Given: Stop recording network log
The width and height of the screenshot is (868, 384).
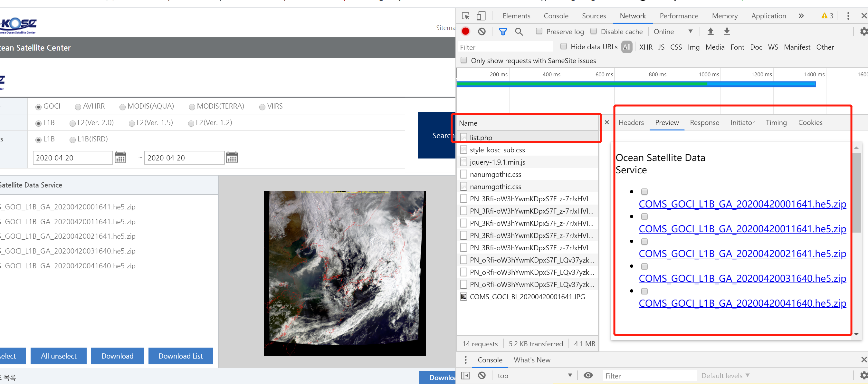Looking at the screenshot, I should point(465,31).
